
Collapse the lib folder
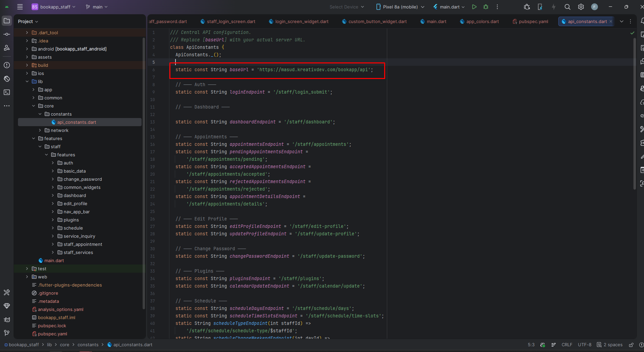coord(27,81)
